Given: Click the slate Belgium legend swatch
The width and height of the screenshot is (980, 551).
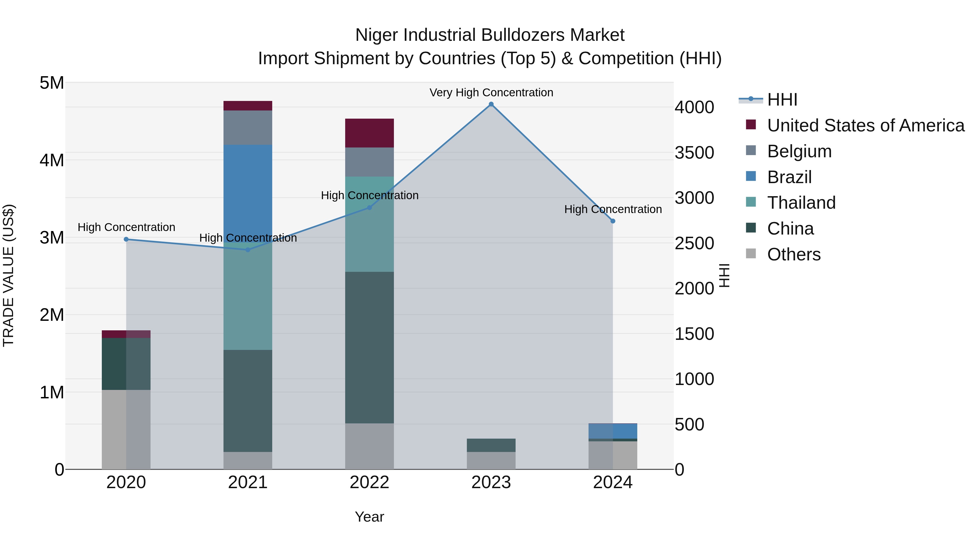Looking at the screenshot, I should coord(751,150).
